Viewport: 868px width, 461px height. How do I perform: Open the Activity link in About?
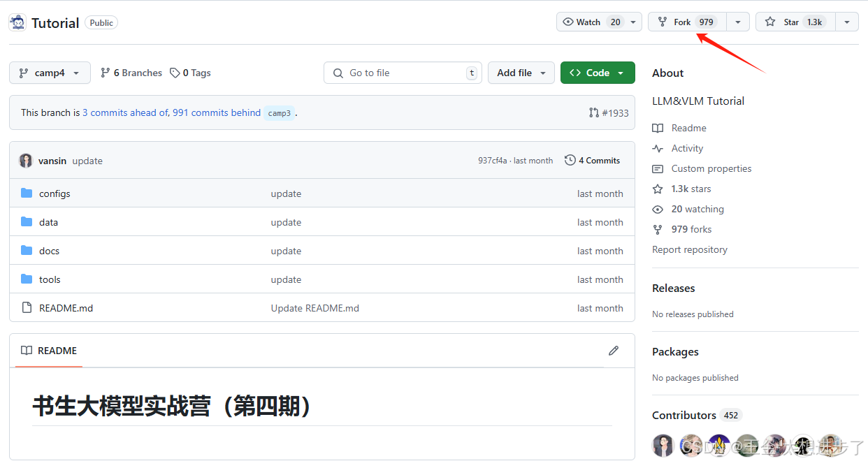click(678, 148)
